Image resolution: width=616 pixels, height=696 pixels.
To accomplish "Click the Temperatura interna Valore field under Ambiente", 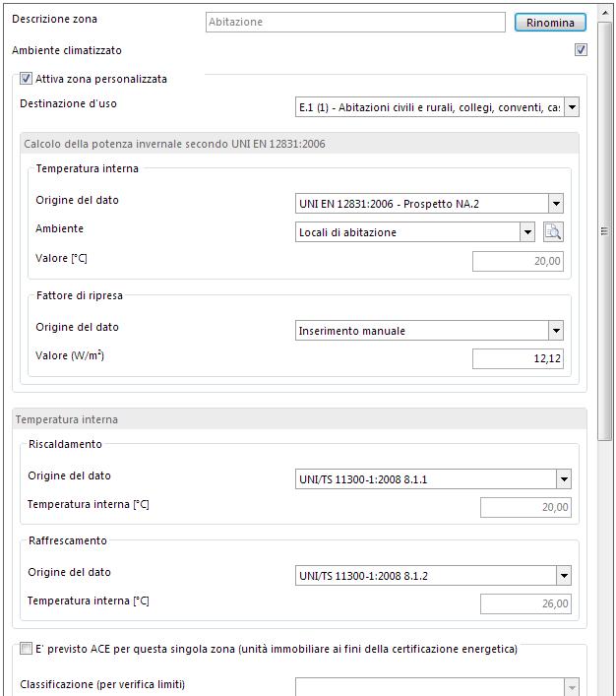I will pos(518,261).
